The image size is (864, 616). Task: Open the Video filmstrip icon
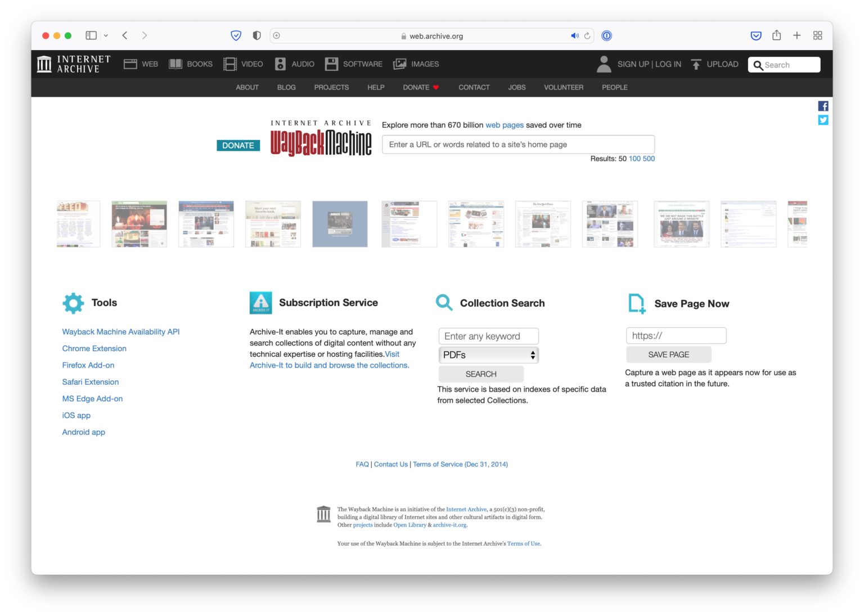[x=230, y=64]
